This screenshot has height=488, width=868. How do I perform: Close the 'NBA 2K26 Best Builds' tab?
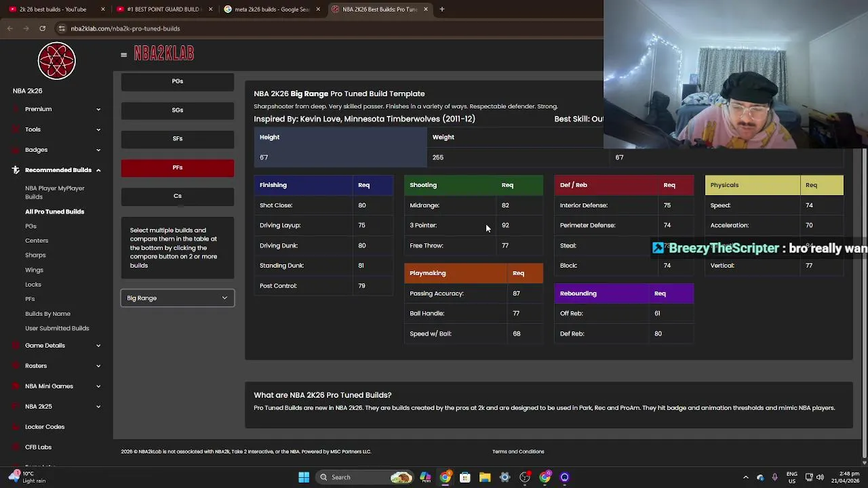point(425,9)
